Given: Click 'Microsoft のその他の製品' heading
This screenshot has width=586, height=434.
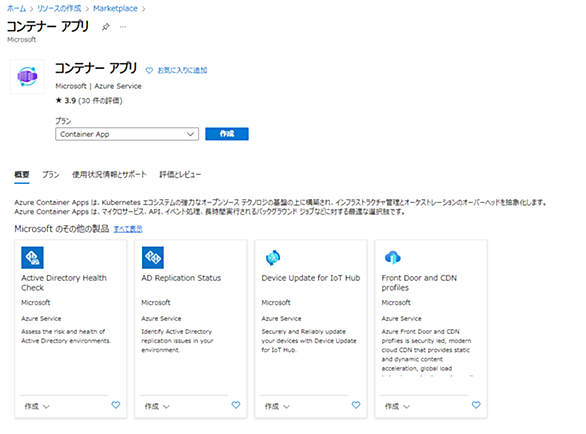Looking at the screenshot, I should pos(62,229).
